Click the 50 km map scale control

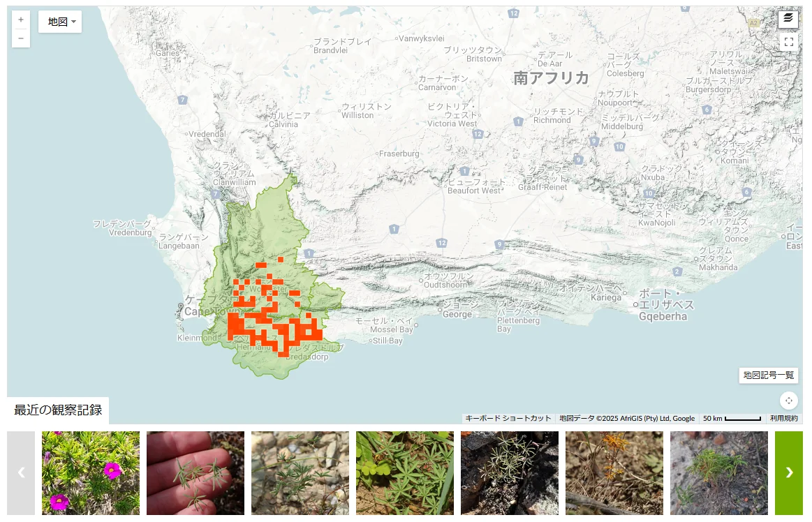[x=732, y=419]
